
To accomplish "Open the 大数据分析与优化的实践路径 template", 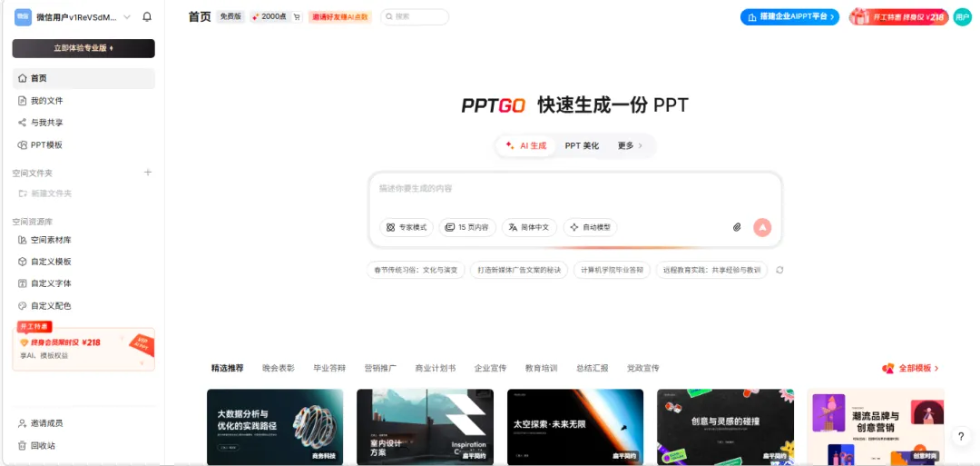I will coord(275,427).
